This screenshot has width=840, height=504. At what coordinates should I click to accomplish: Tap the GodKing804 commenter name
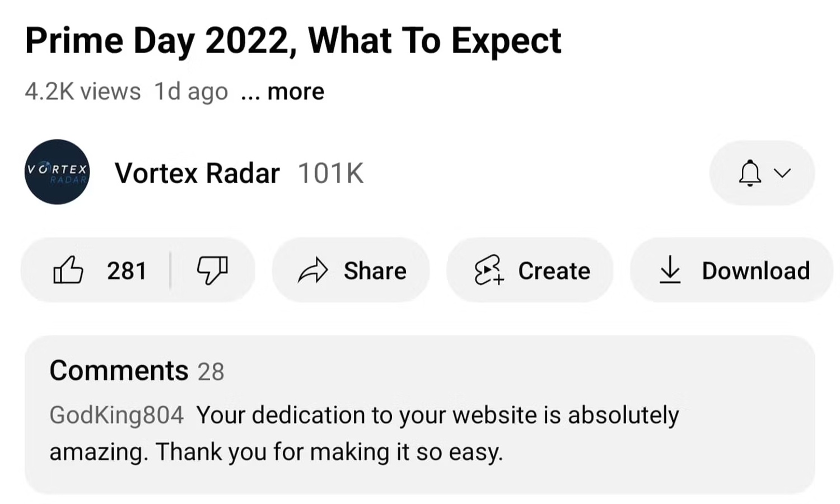pyautogui.click(x=116, y=415)
